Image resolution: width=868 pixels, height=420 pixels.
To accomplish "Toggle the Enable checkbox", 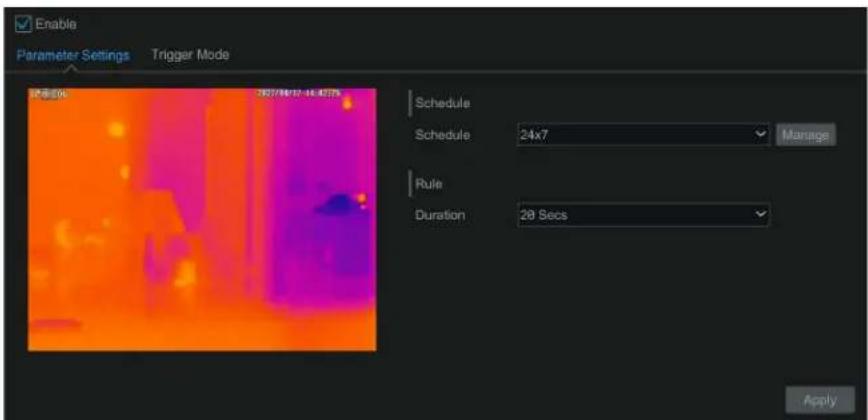I will coord(23,24).
